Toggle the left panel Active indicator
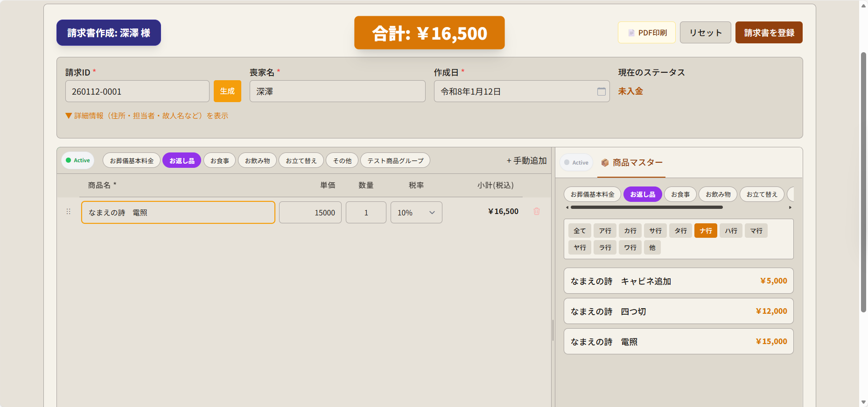Viewport: 868px width, 407px height. 78,160
